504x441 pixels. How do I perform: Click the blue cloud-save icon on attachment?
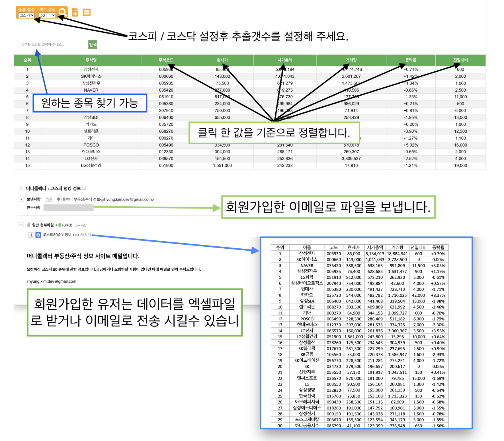pyautogui.click(x=38, y=235)
